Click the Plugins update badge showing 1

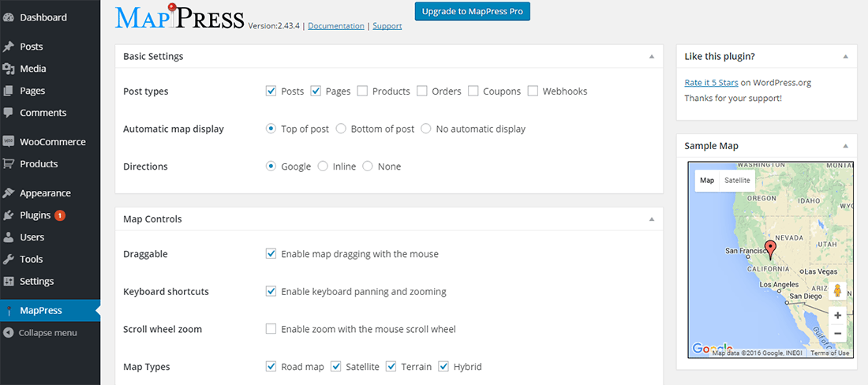(x=60, y=215)
